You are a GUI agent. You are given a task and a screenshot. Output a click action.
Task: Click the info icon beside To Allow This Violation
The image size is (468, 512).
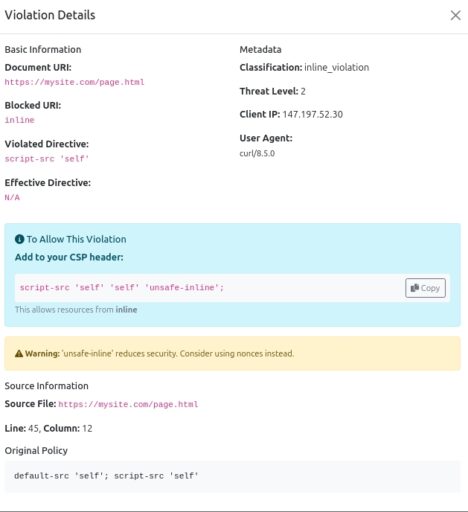pos(19,239)
